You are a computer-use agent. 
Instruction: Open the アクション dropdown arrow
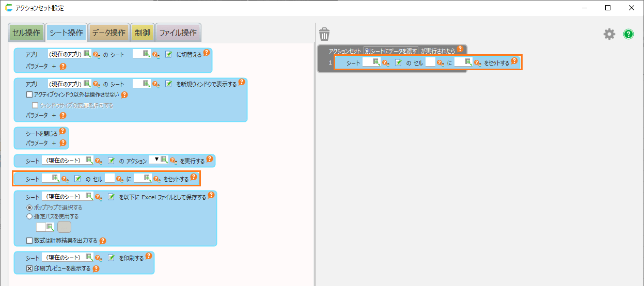click(x=157, y=160)
